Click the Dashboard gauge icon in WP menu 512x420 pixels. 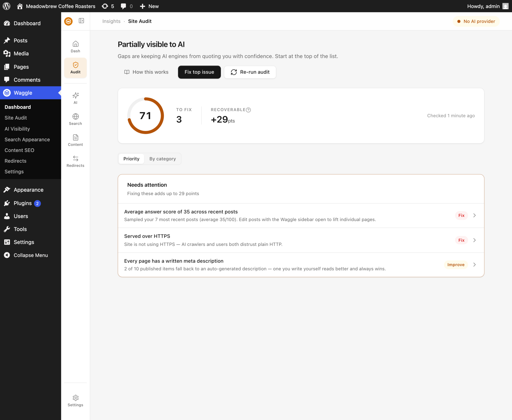[7, 23]
